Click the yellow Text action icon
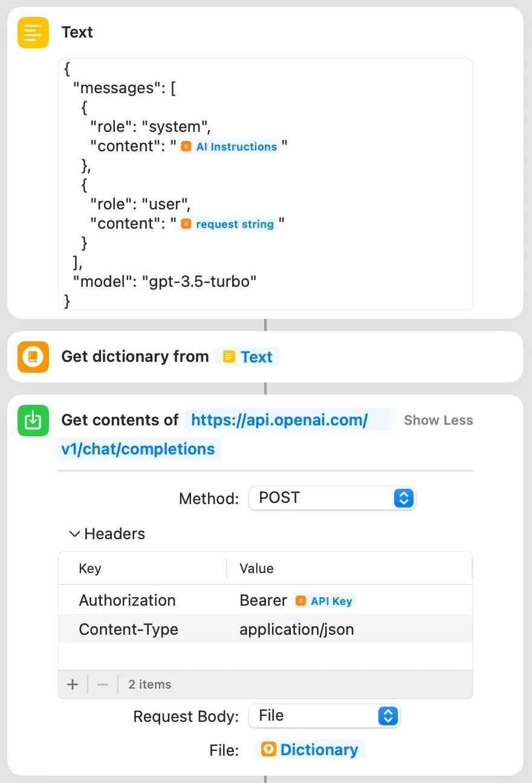The width and height of the screenshot is (532, 783). point(33,33)
